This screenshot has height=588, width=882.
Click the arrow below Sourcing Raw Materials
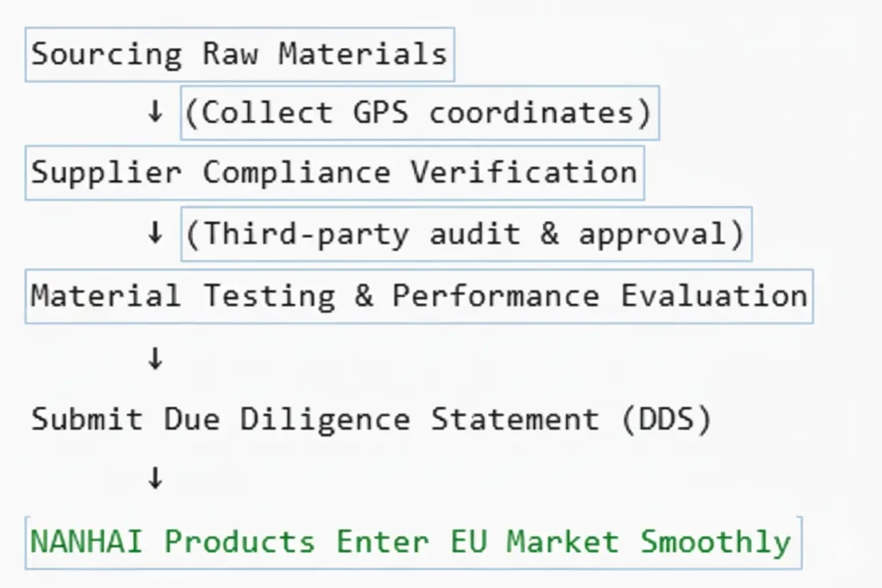click(x=155, y=111)
